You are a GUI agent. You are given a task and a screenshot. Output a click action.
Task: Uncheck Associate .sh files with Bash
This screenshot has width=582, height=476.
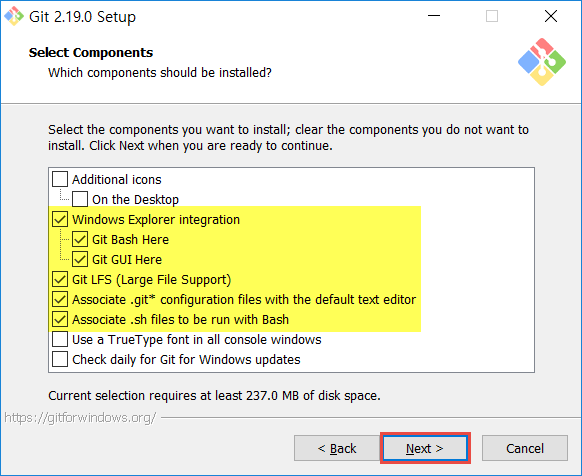pos(60,319)
